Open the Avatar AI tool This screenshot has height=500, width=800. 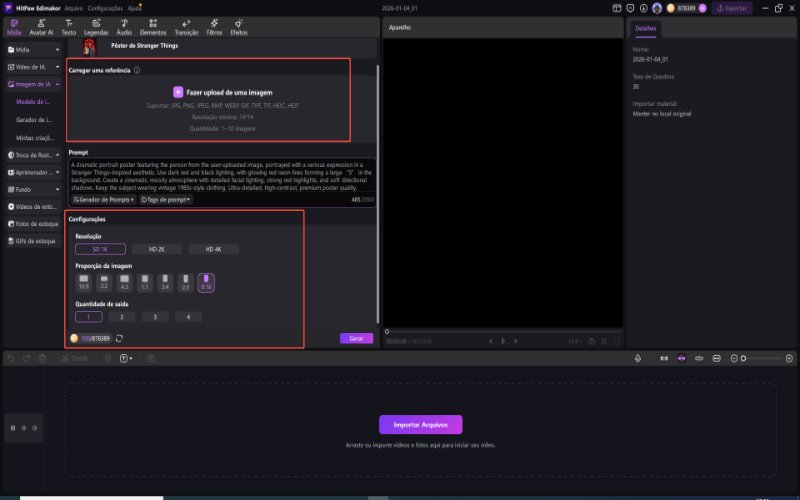tap(41, 27)
